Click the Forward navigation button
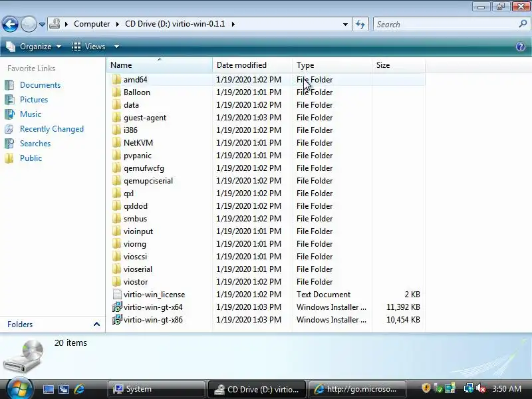 29,25
